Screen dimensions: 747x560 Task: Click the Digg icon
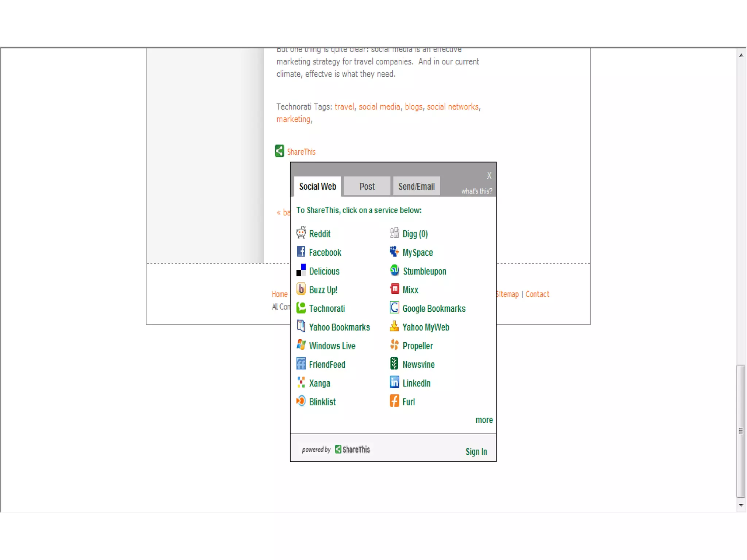(x=394, y=233)
